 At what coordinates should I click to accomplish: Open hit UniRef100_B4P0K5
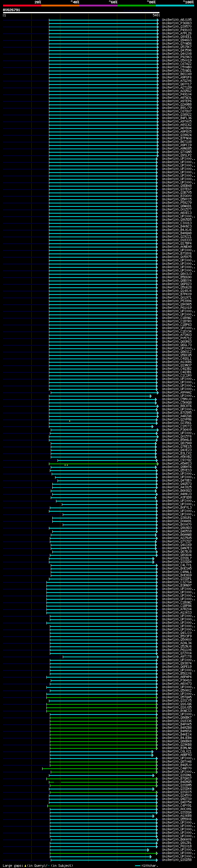tap(177, 725)
